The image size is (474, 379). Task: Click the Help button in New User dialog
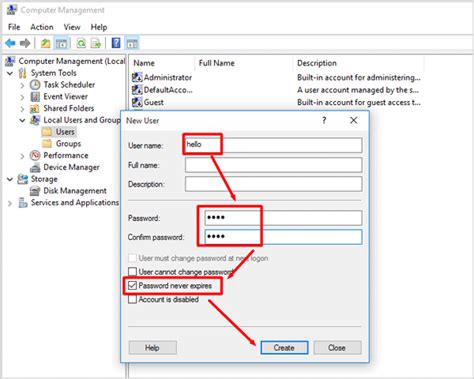(x=152, y=348)
